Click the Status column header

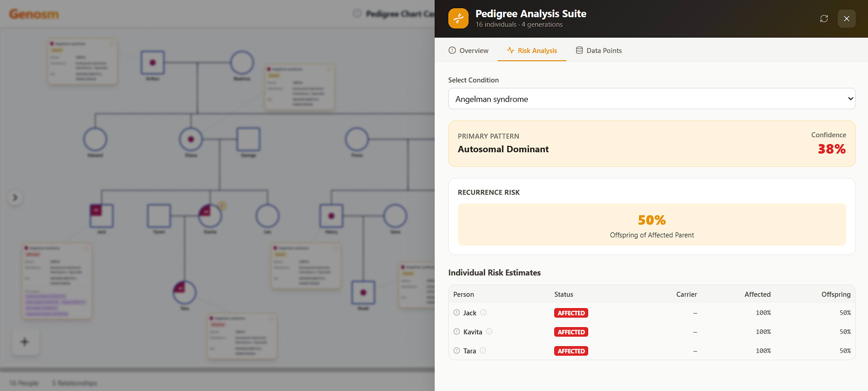click(564, 294)
